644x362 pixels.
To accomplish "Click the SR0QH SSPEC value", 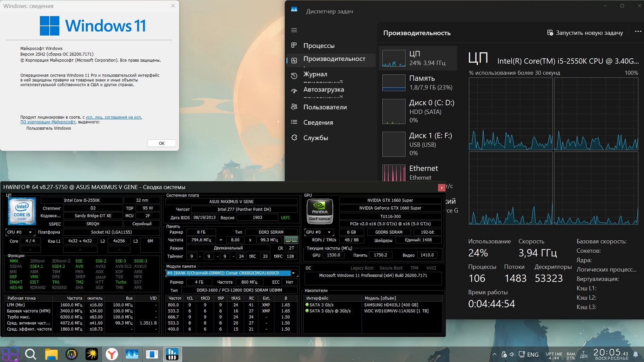I will tap(93, 224).
